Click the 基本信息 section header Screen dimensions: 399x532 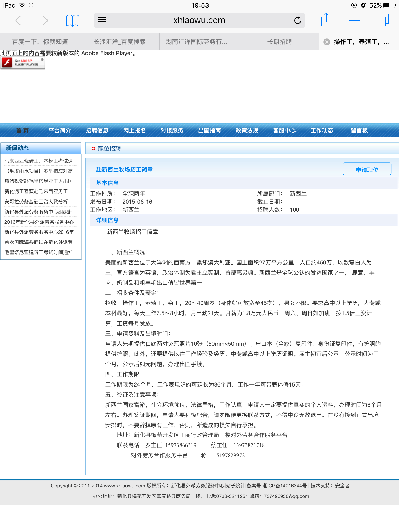pyautogui.click(x=107, y=183)
